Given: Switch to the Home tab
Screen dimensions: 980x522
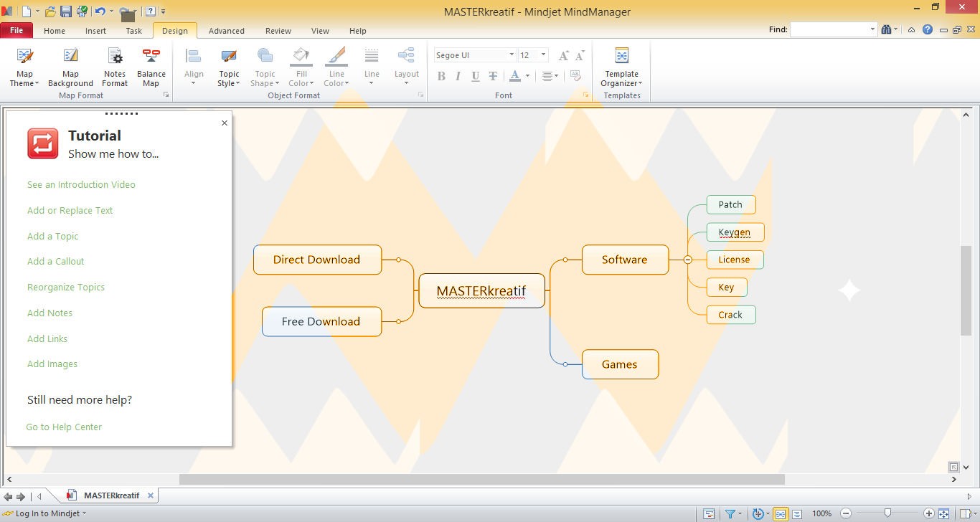Looking at the screenshot, I should tap(55, 31).
